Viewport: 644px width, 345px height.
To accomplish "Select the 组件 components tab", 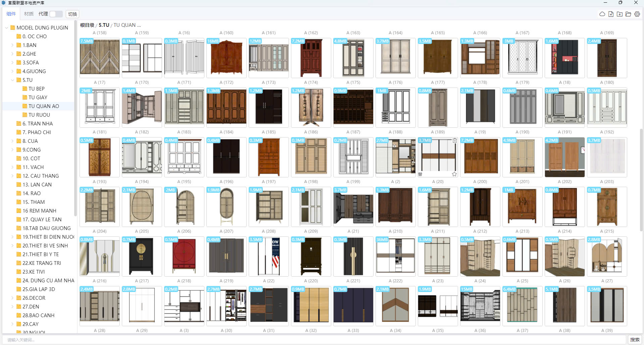I will pos(11,14).
